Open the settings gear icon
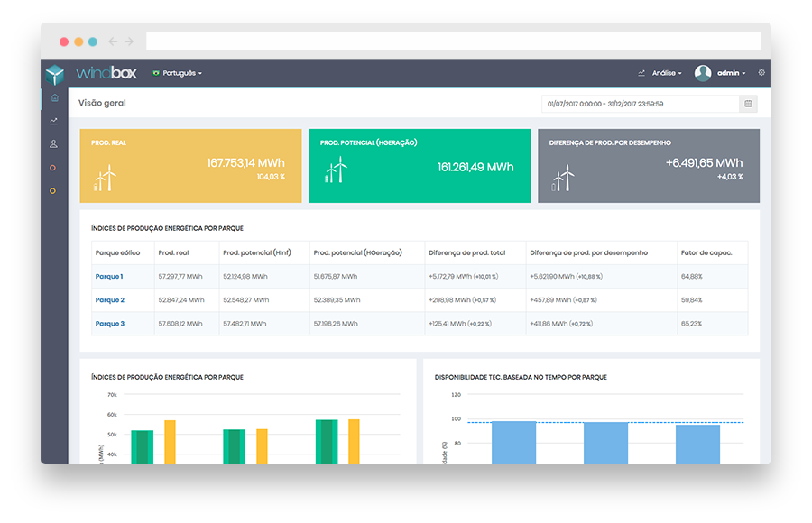This screenshot has width=812, height=523. pyautogui.click(x=761, y=73)
